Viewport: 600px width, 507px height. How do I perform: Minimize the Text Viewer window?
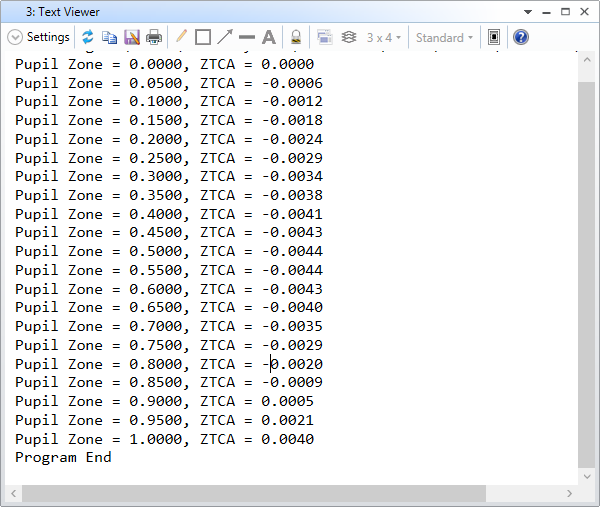(x=546, y=13)
